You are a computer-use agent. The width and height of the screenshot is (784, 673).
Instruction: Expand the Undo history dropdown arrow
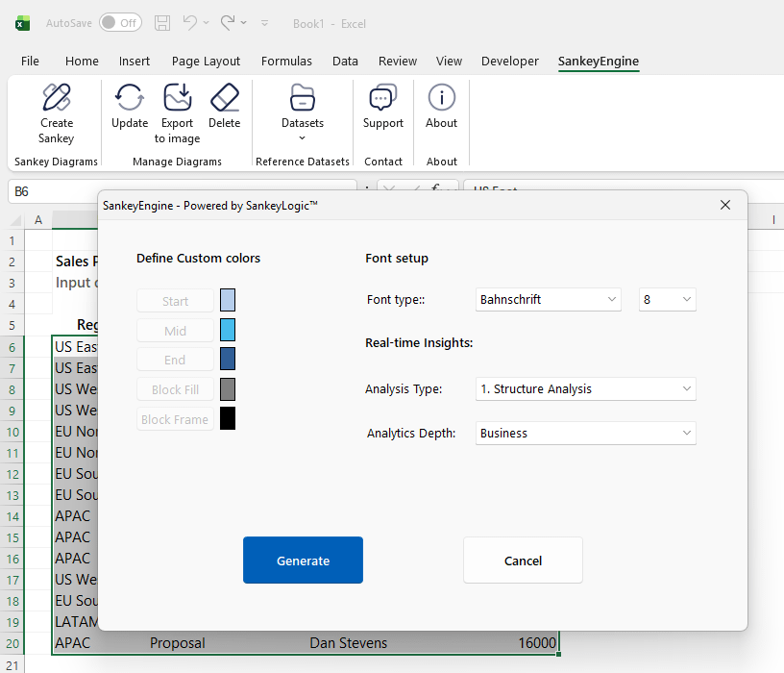(x=206, y=23)
